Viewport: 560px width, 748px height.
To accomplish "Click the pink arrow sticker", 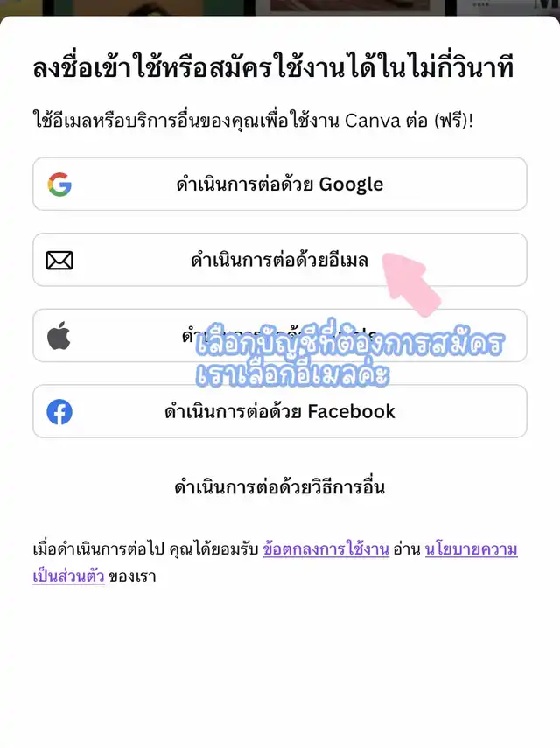I will click(x=411, y=284).
